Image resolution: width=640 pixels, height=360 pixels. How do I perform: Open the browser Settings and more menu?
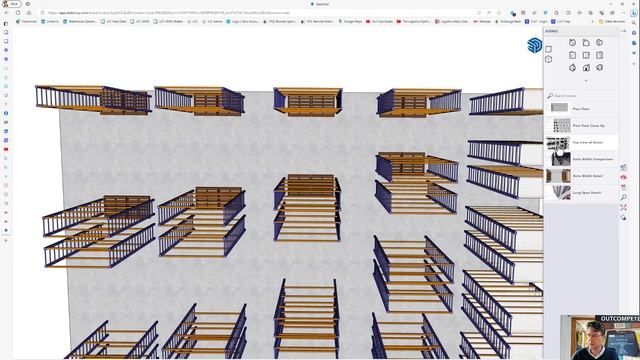[x=623, y=13]
